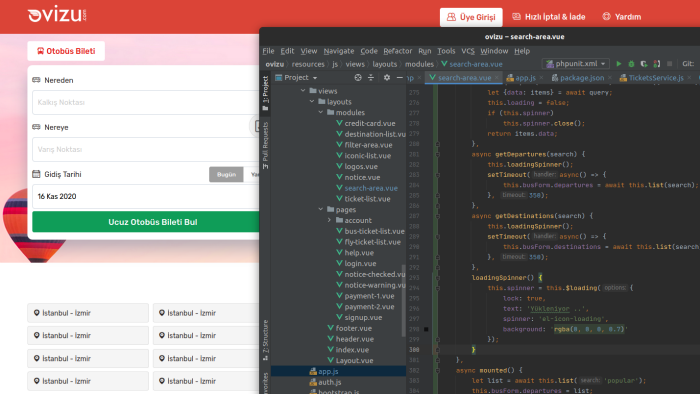Open the Hızlı İptal & İade link

(x=549, y=17)
